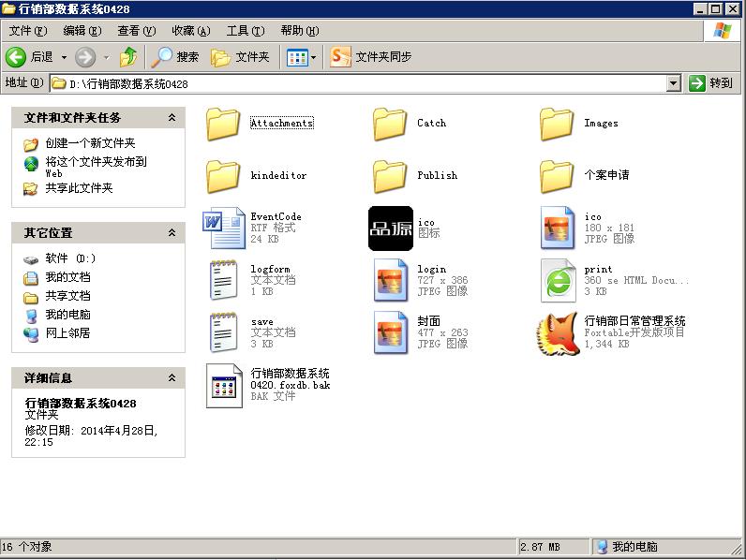Click inside the address path field

pyautogui.click(x=358, y=83)
